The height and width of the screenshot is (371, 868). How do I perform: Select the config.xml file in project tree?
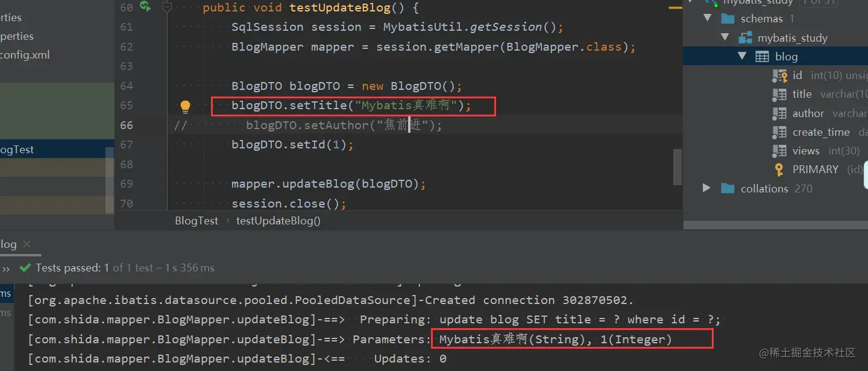tap(25, 55)
